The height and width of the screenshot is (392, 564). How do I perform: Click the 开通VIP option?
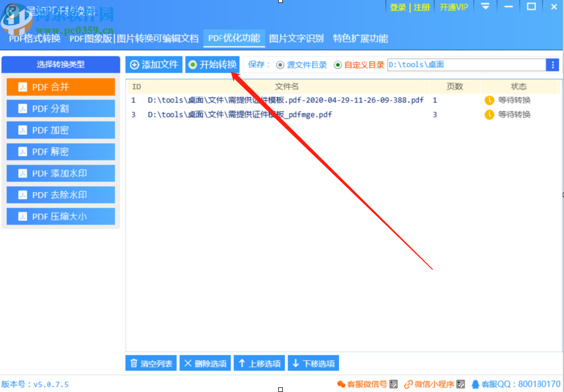453,7
